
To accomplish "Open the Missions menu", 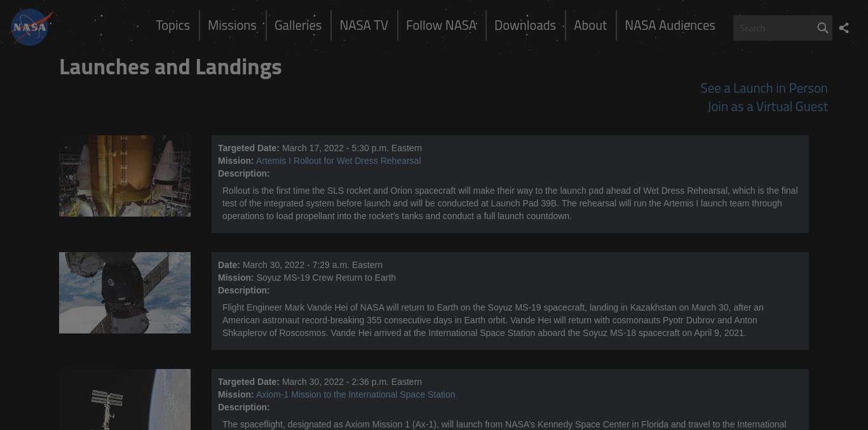I will click(x=232, y=25).
